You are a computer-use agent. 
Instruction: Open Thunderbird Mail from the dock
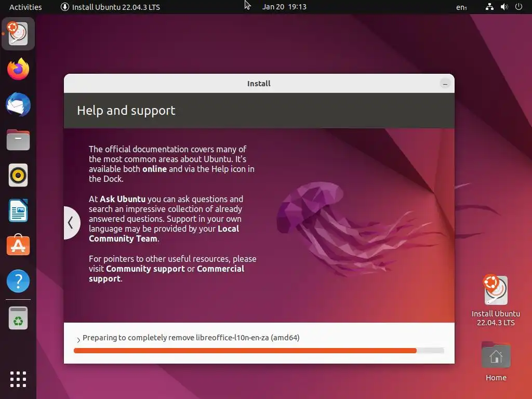pos(18,104)
